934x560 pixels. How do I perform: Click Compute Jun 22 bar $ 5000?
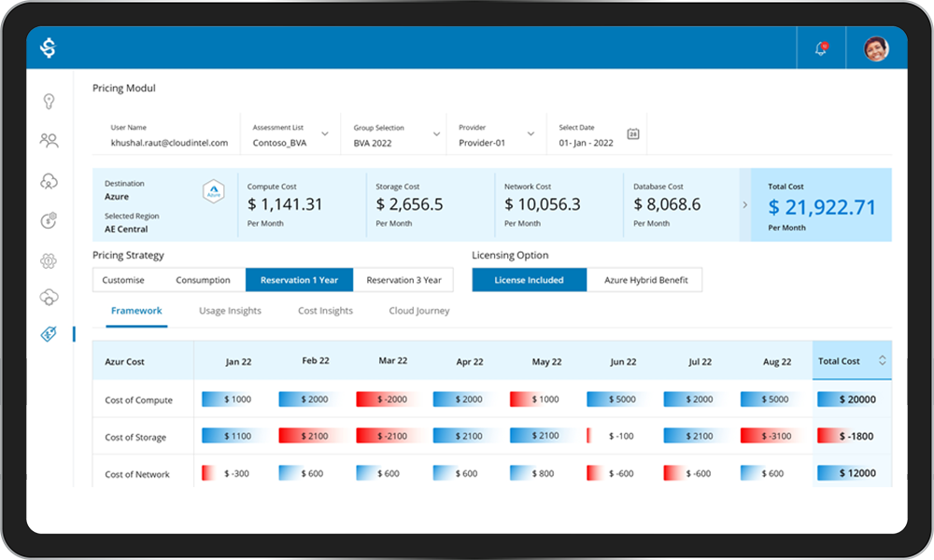[616, 399]
